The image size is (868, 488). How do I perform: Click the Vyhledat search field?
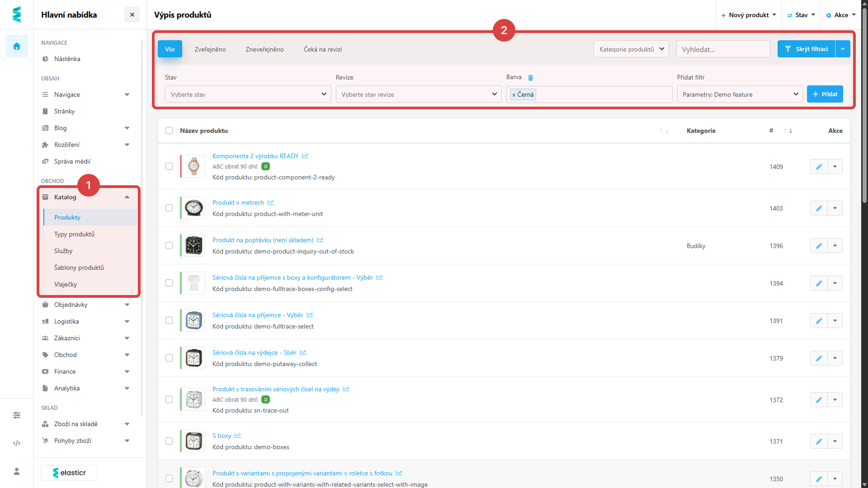722,49
